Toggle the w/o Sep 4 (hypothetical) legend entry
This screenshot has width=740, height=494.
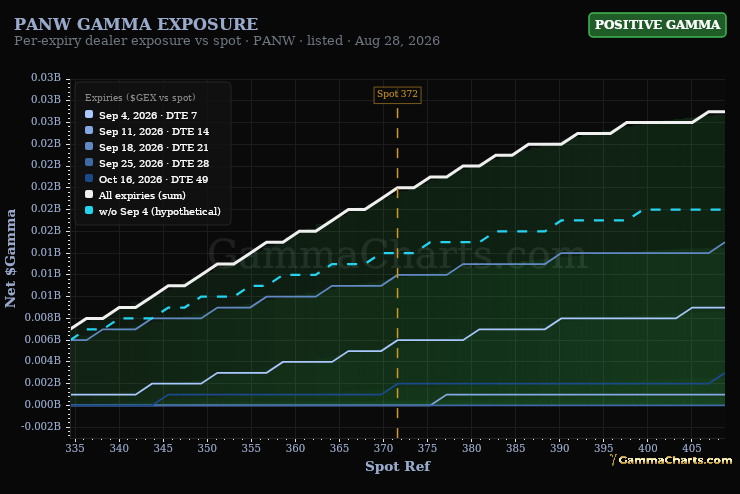[152, 211]
